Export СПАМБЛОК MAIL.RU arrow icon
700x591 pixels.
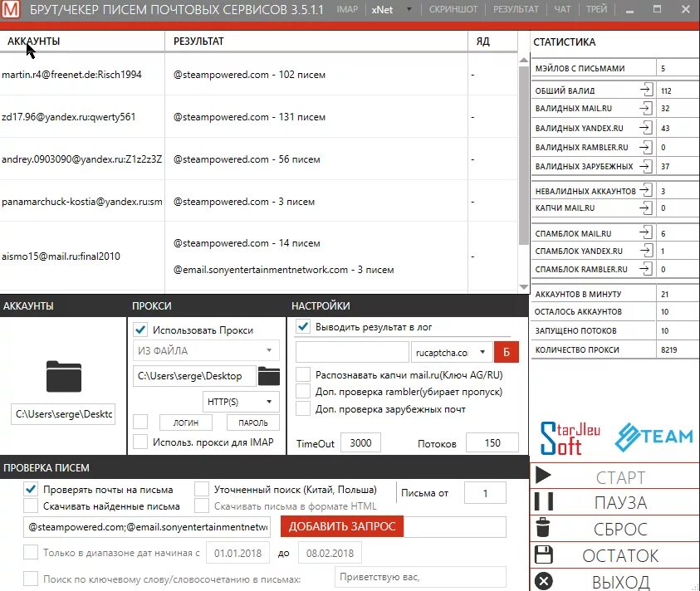pos(646,233)
